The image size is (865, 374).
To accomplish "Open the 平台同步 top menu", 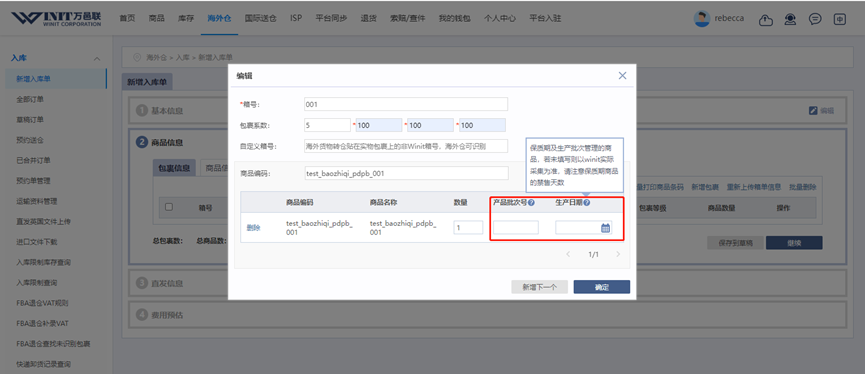I will point(332,18).
